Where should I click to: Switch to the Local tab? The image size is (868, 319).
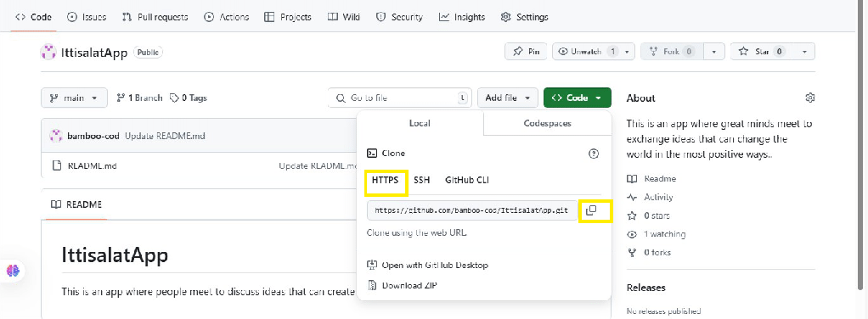coord(420,123)
